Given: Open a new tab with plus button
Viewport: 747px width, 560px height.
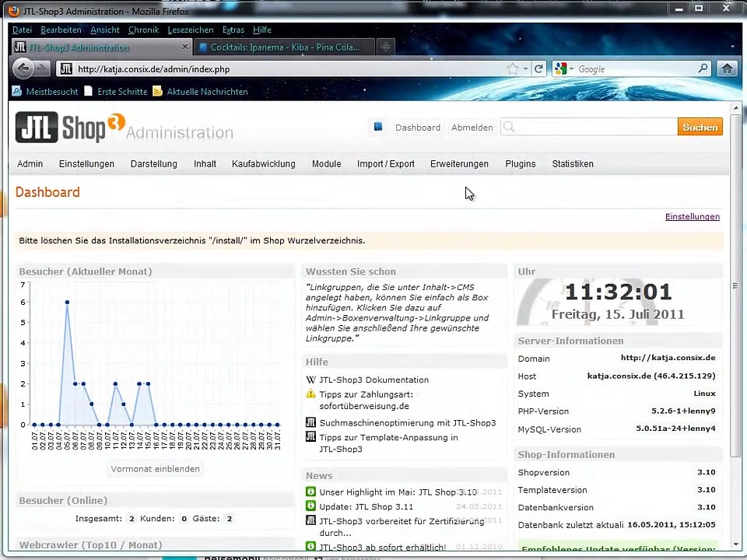Looking at the screenshot, I should click(386, 47).
